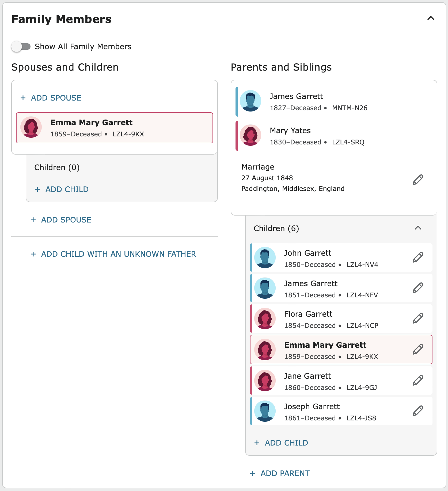Click edit pencil next to Flora Garrett
This screenshot has width=448, height=491.
point(418,318)
